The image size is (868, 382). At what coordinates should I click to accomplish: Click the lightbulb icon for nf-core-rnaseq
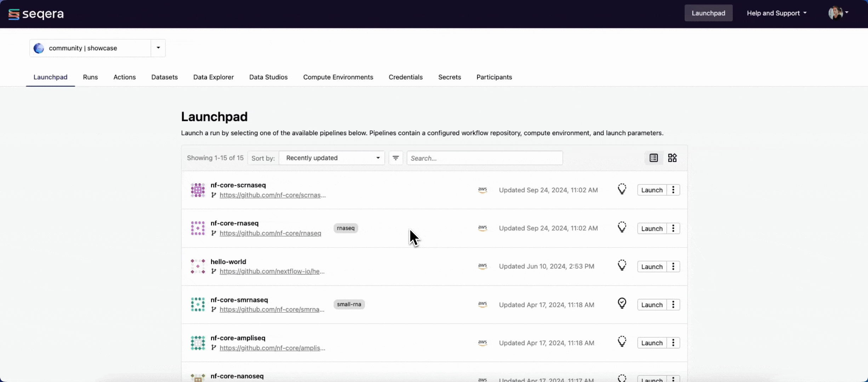pyautogui.click(x=622, y=228)
